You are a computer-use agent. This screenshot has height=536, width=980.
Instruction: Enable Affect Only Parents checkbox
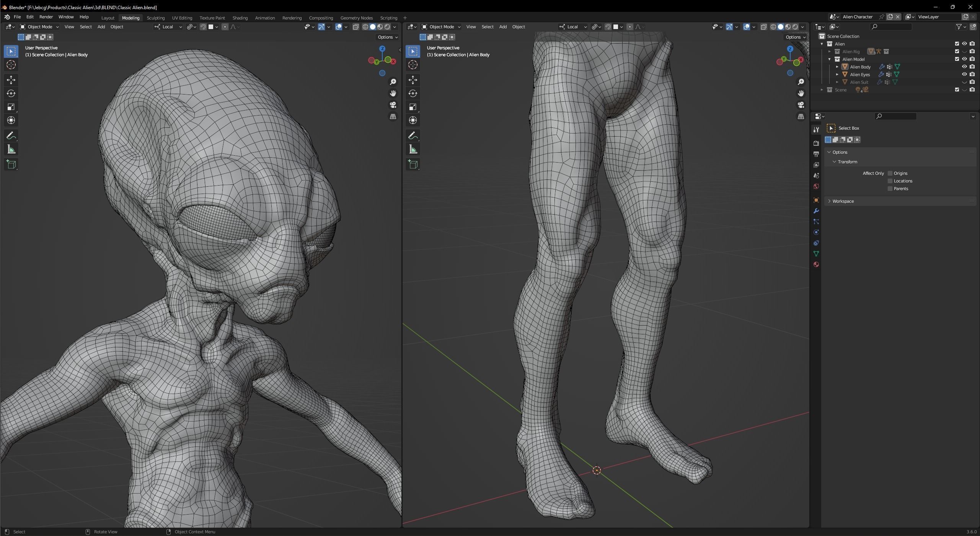890,189
